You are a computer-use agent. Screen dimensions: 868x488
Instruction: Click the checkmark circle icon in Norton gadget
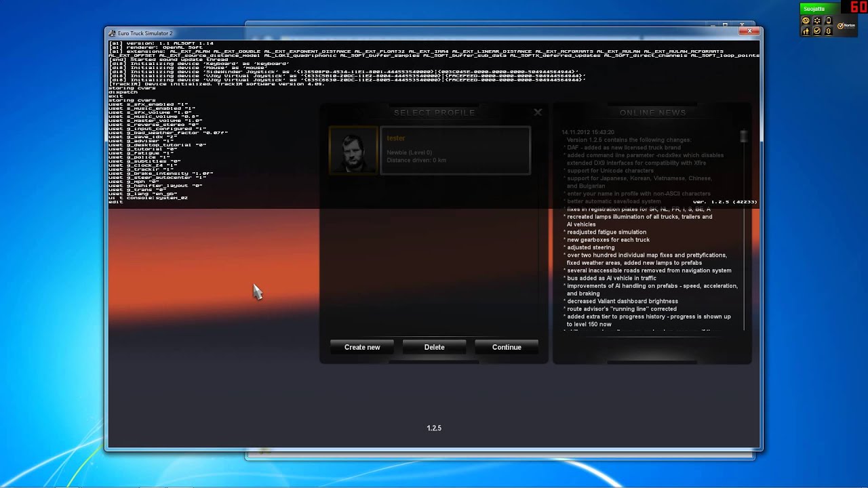pyautogui.click(x=817, y=31)
